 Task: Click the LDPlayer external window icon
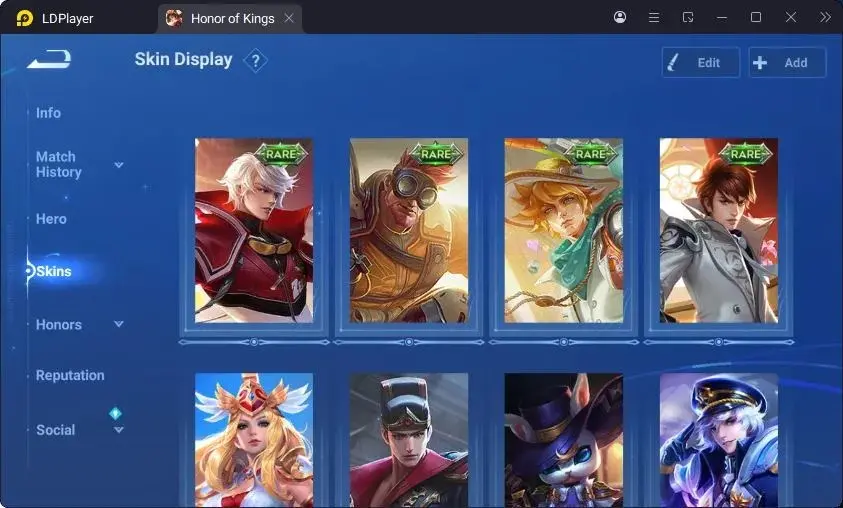(x=688, y=18)
